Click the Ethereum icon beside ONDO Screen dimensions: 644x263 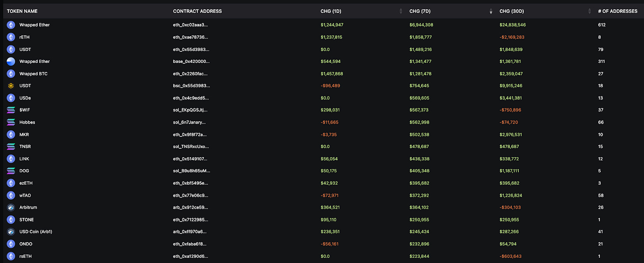(11, 244)
